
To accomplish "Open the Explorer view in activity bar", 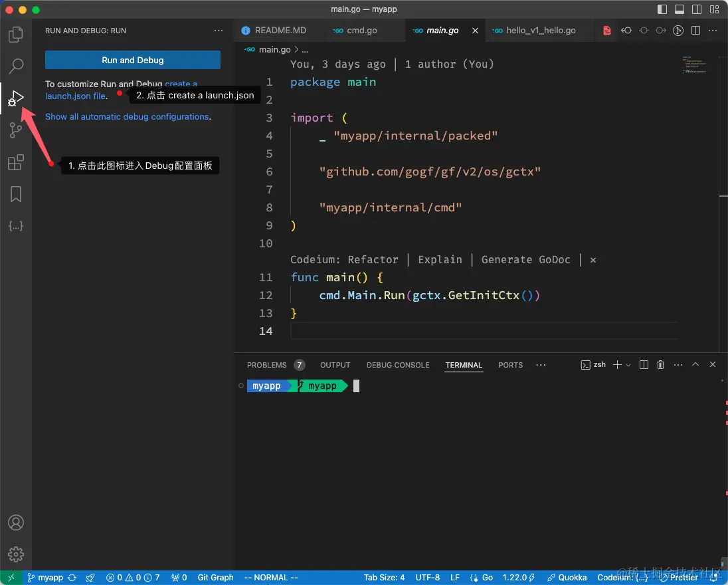I will pos(16,35).
